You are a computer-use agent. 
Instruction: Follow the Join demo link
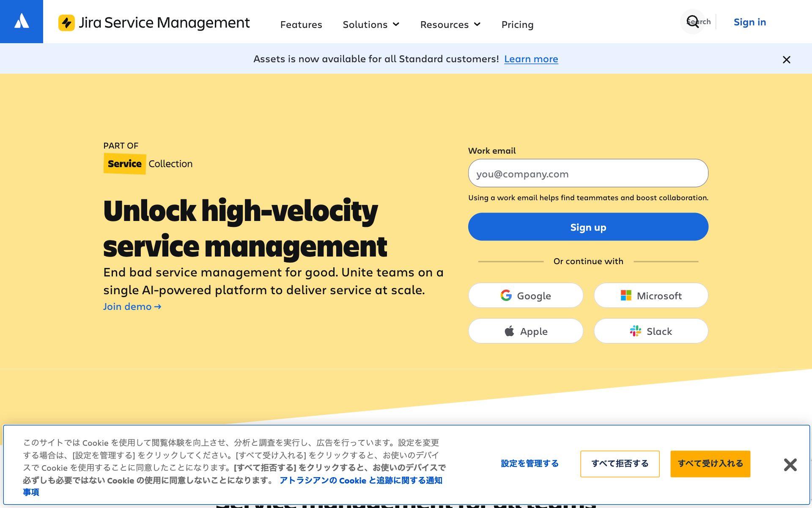click(x=132, y=306)
